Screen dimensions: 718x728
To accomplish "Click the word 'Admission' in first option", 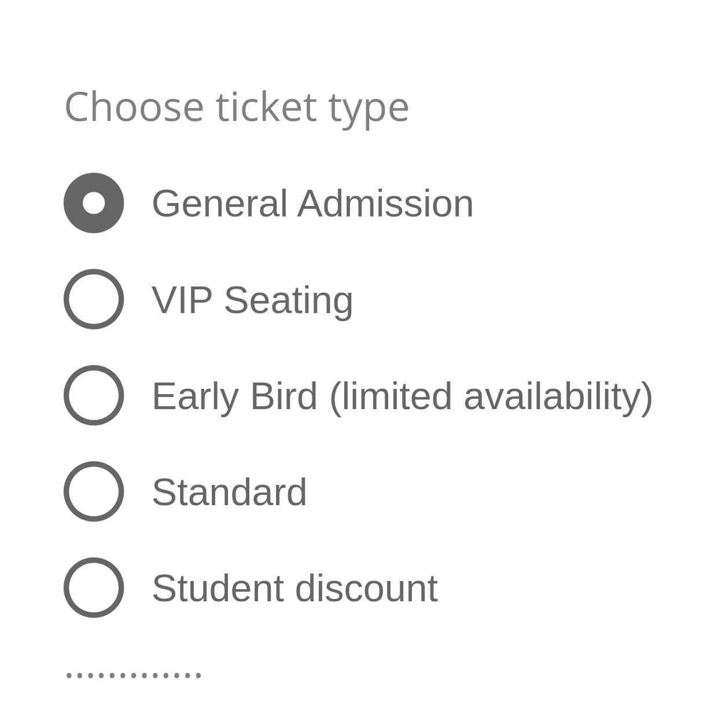I will pos(385,204).
